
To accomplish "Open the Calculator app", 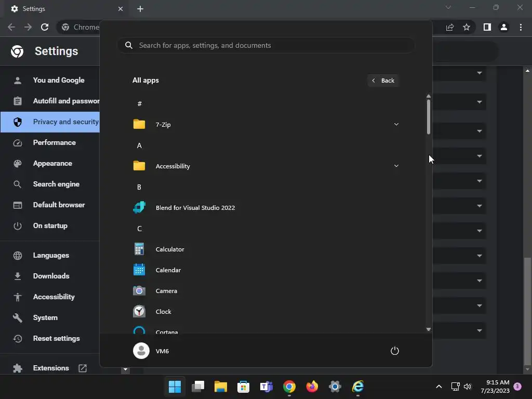I will point(265,249).
